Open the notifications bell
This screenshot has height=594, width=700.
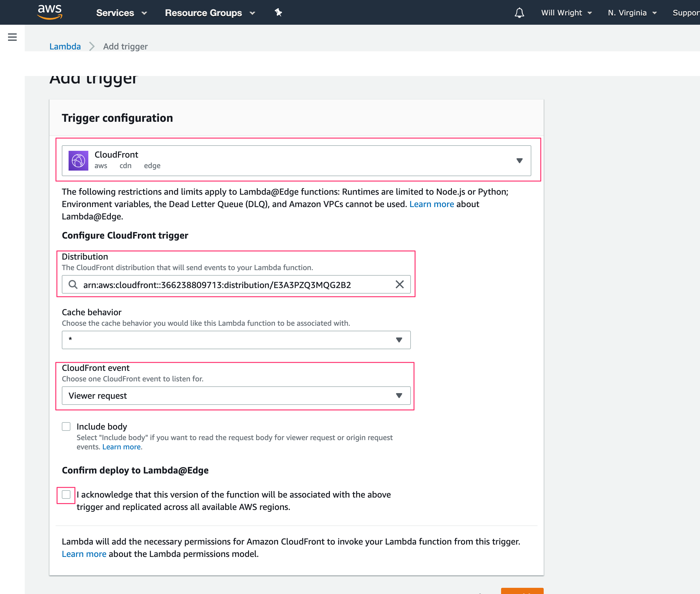pyautogui.click(x=519, y=13)
